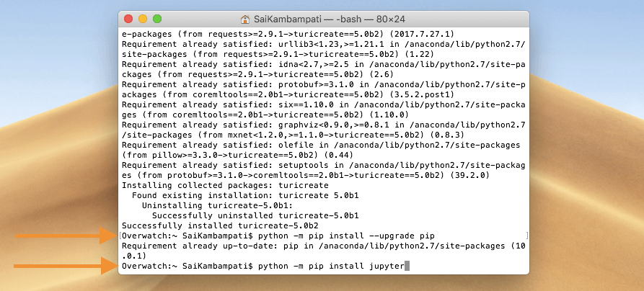This screenshot has height=291, width=644.
Task: Click the last Overwatch prompt text
Action: coord(186,267)
